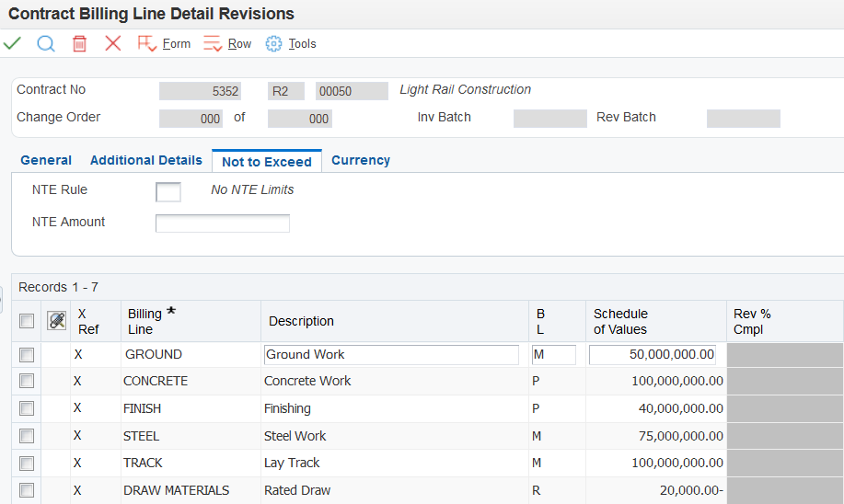
Task: Check the FINISH row checkbox
Action: [27, 408]
